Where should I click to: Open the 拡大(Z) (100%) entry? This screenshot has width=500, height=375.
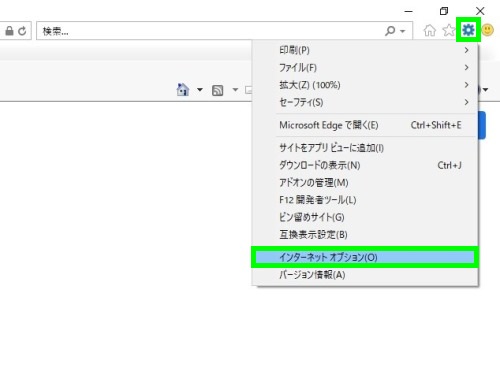pos(365,85)
